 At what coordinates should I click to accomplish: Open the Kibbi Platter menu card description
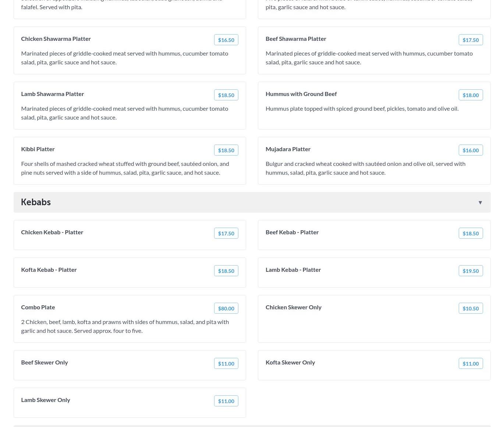125,168
